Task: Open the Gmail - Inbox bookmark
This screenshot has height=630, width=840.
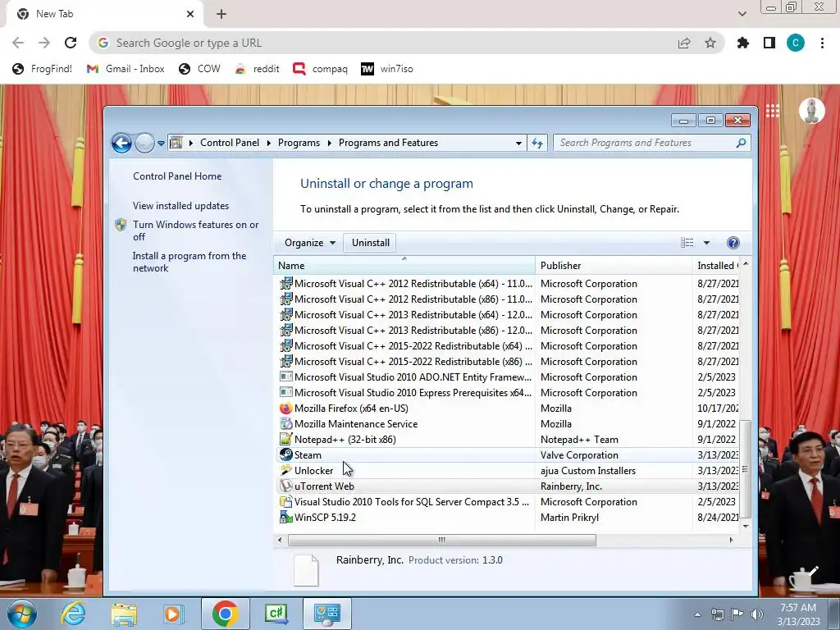Action: click(126, 69)
